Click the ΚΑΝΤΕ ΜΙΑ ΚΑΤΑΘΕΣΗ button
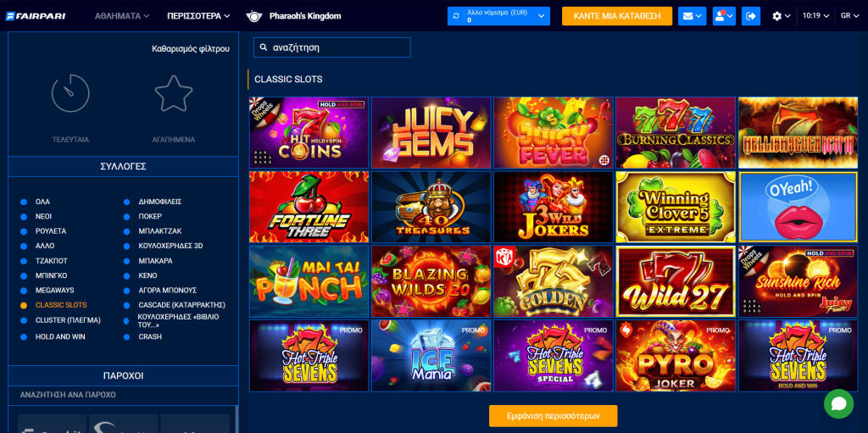Screen dimensions: 868x433 [617, 16]
